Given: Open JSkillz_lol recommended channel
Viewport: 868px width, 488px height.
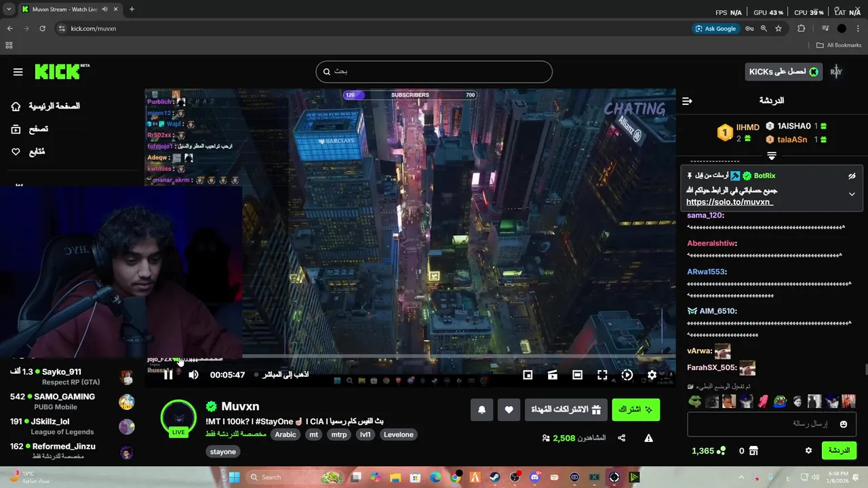Looking at the screenshot, I should [72, 426].
